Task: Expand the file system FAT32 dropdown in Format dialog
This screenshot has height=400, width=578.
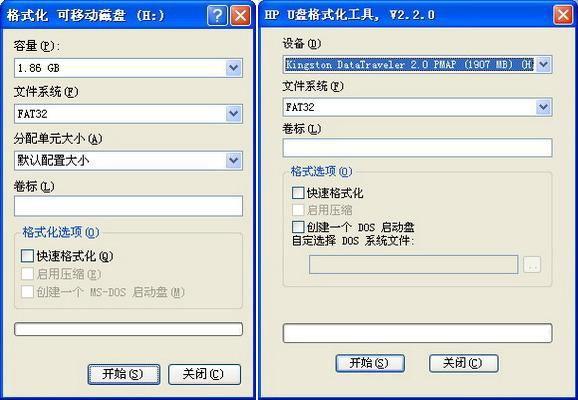Action: tap(234, 114)
